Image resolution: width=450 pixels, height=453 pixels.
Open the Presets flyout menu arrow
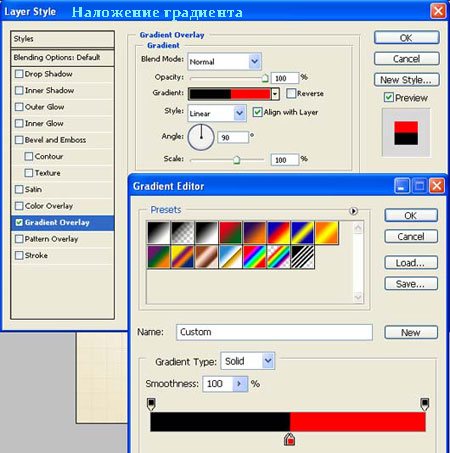pos(353,211)
